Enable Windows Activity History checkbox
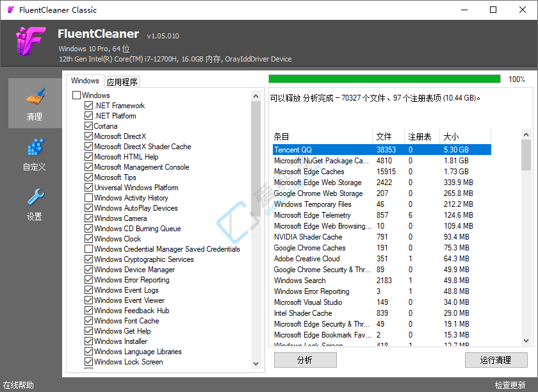Screen dimensions: 538x392 [88, 198]
